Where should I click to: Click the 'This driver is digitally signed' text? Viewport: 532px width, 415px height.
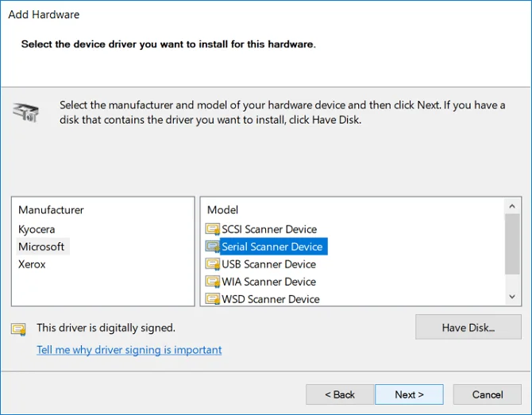106,328
